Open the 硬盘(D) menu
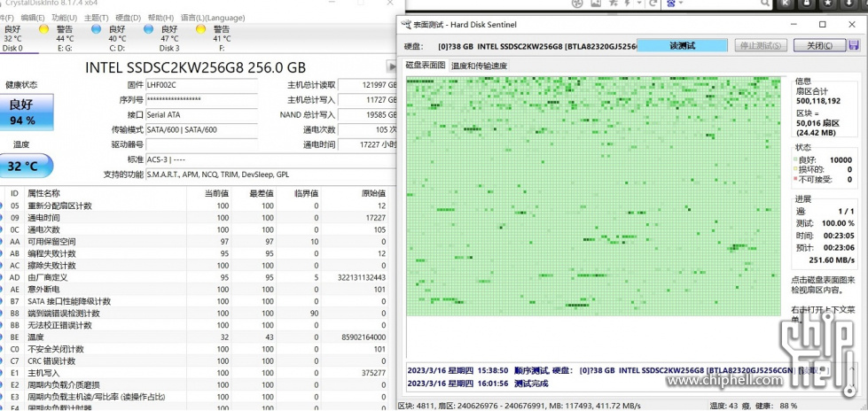The image size is (868, 411). pos(129,18)
